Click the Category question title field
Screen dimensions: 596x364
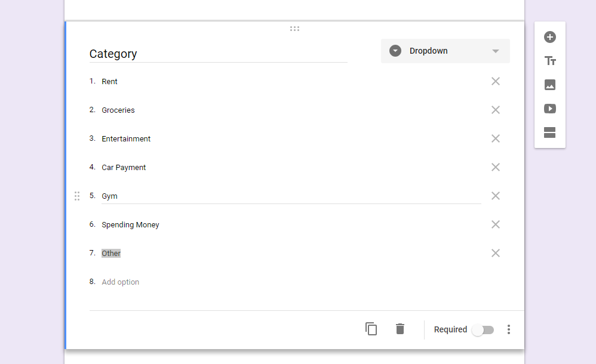[218, 54]
